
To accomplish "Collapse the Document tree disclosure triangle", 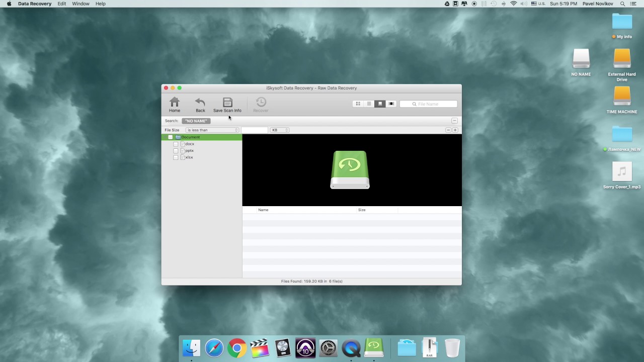I will tap(164, 137).
